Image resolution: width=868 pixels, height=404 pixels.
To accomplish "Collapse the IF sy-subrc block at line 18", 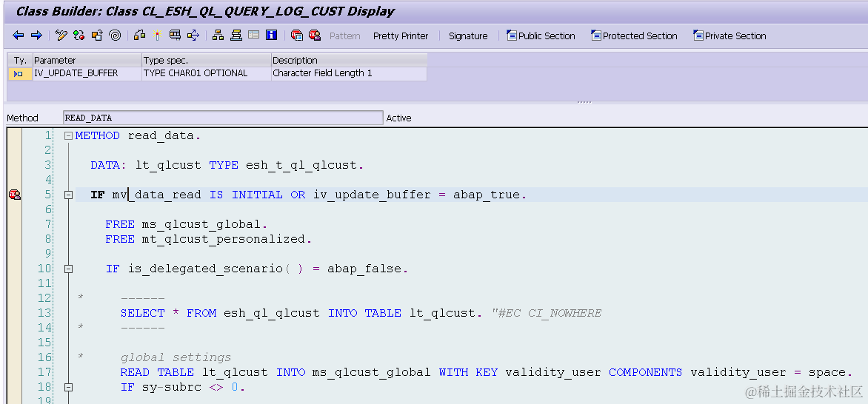I will [68, 387].
